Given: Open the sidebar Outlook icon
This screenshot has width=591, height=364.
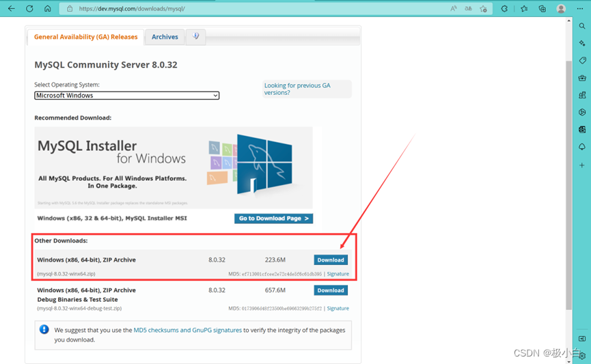Looking at the screenshot, I should coord(582,129).
